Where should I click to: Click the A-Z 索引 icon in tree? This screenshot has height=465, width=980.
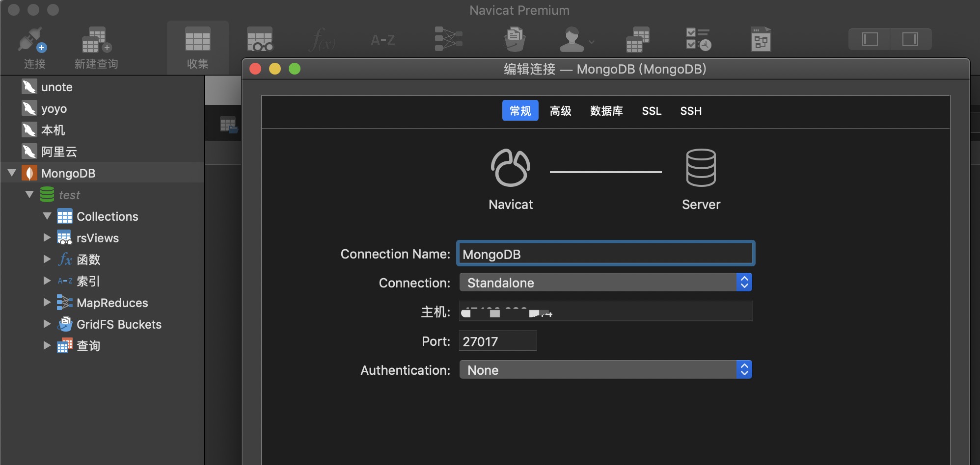coord(65,281)
